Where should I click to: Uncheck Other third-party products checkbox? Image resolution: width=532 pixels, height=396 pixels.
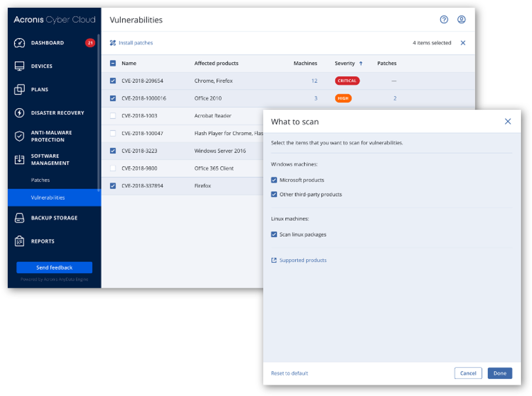pyautogui.click(x=274, y=194)
